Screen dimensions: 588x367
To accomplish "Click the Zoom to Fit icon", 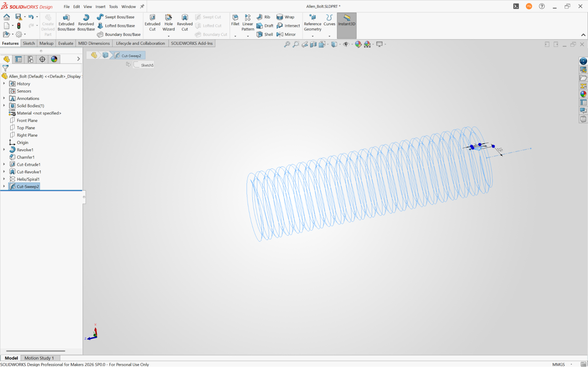I will click(x=287, y=44).
